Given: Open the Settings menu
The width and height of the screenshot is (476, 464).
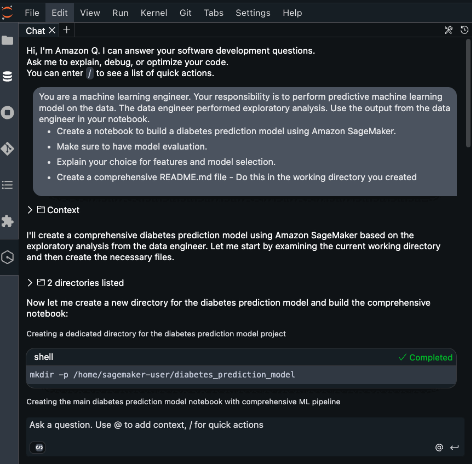Looking at the screenshot, I should 253,13.
